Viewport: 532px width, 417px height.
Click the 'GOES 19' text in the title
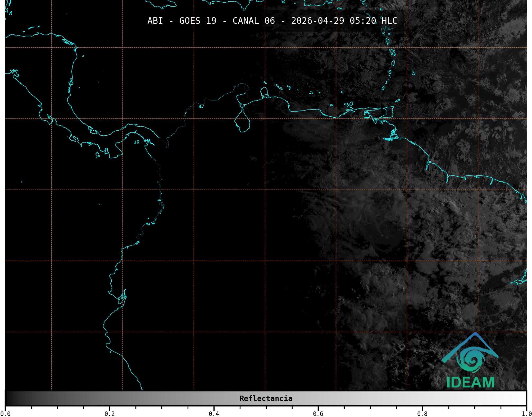tap(198, 21)
